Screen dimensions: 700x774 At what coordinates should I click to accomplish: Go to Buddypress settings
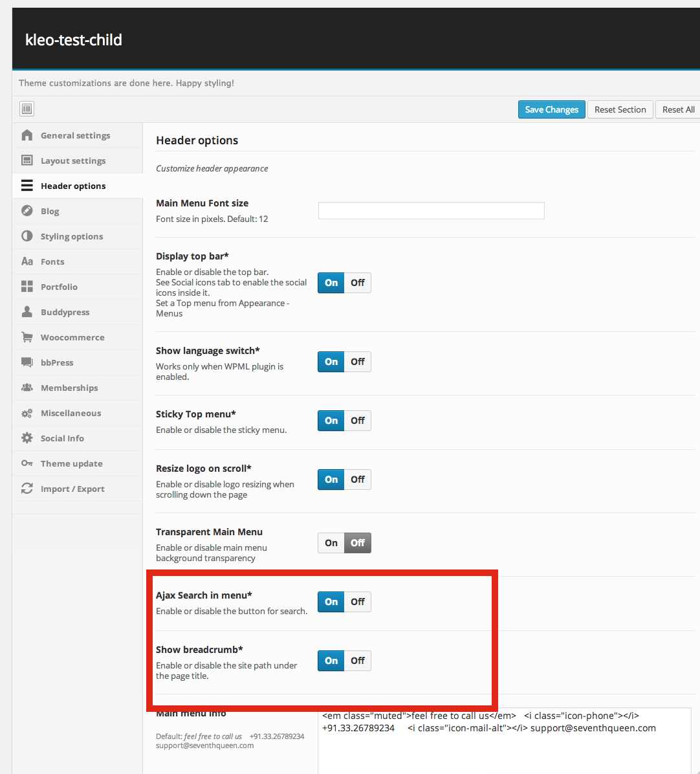[x=65, y=312]
